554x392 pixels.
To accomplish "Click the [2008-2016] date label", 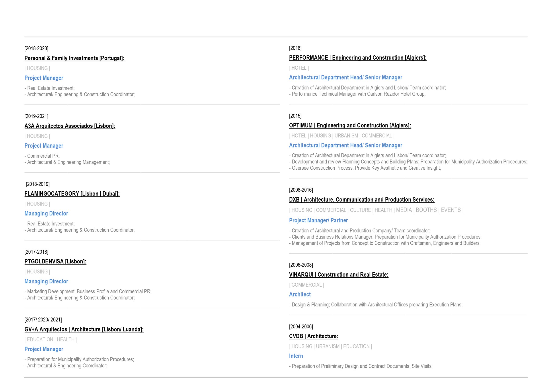I will tap(301, 190).
